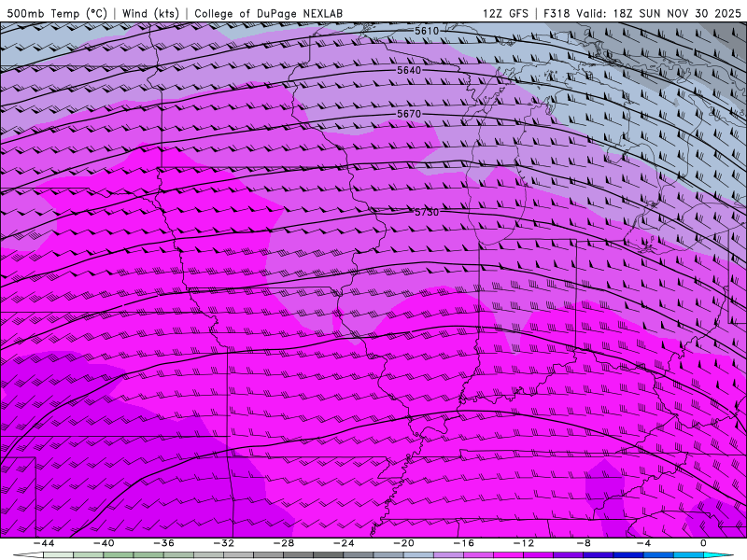Click the 5640 height contour label
This screenshot has height=560, width=747.
tap(409, 71)
